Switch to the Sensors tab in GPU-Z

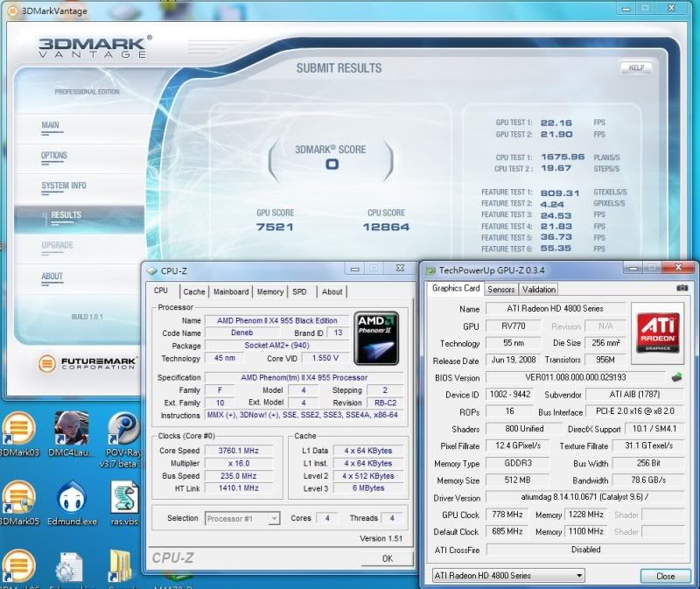(500, 290)
